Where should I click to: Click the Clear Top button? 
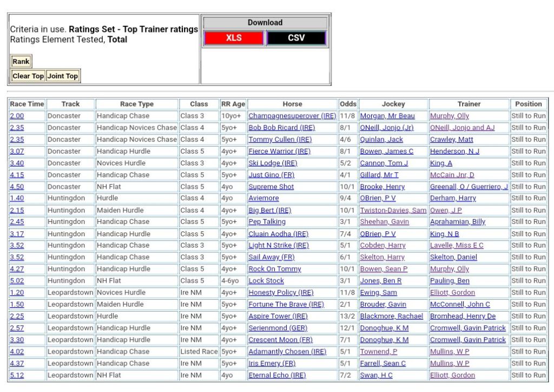click(28, 76)
